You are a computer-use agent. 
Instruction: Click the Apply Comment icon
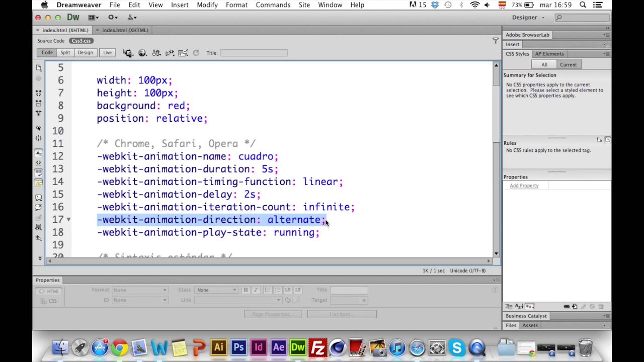[39, 198]
